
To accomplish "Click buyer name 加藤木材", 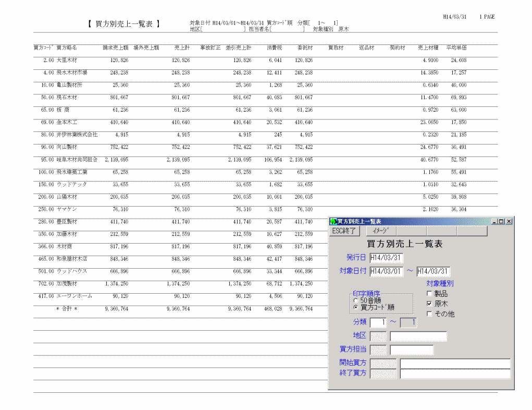I will tap(67, 234).
